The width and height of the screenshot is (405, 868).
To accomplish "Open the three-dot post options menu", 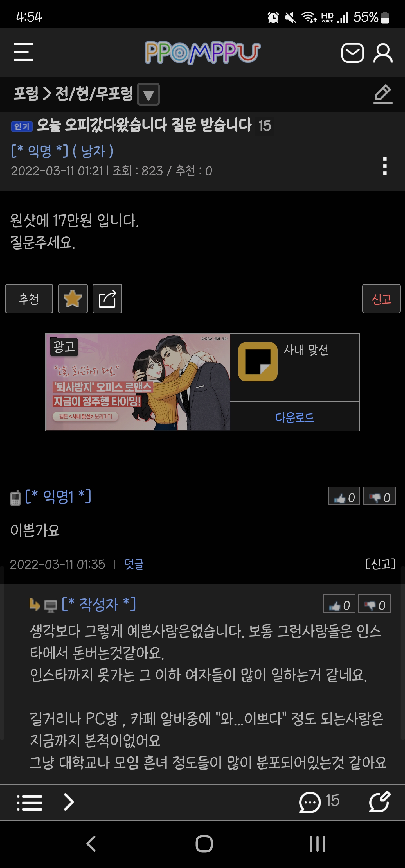I will point(385,166).
